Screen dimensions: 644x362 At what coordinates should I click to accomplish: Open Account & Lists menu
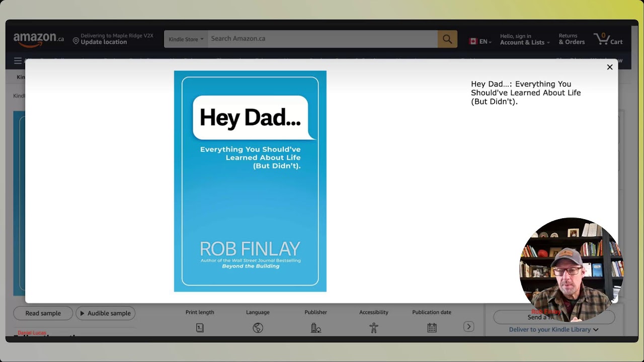click(x=525, y=39)
